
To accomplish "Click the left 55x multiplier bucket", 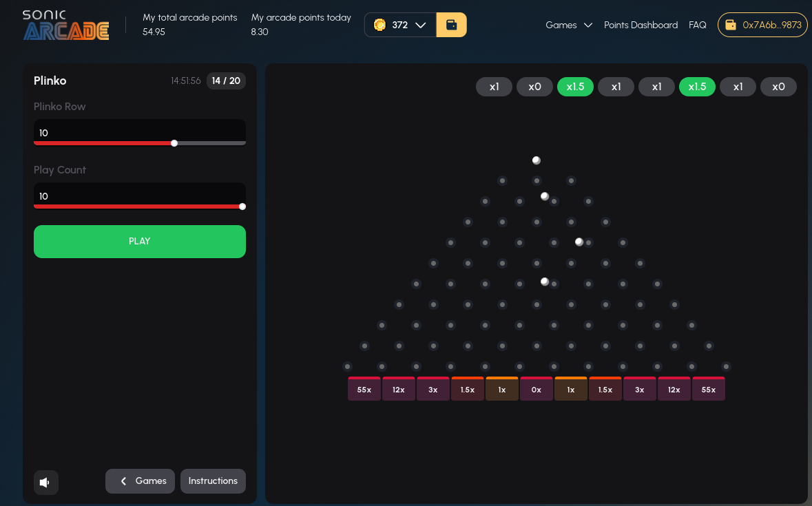I will [x=364, y=388].
